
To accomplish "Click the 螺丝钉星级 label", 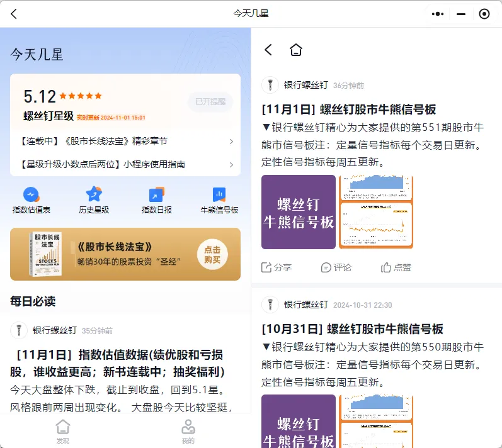I will pyautogui.click(x=48, y=116).
